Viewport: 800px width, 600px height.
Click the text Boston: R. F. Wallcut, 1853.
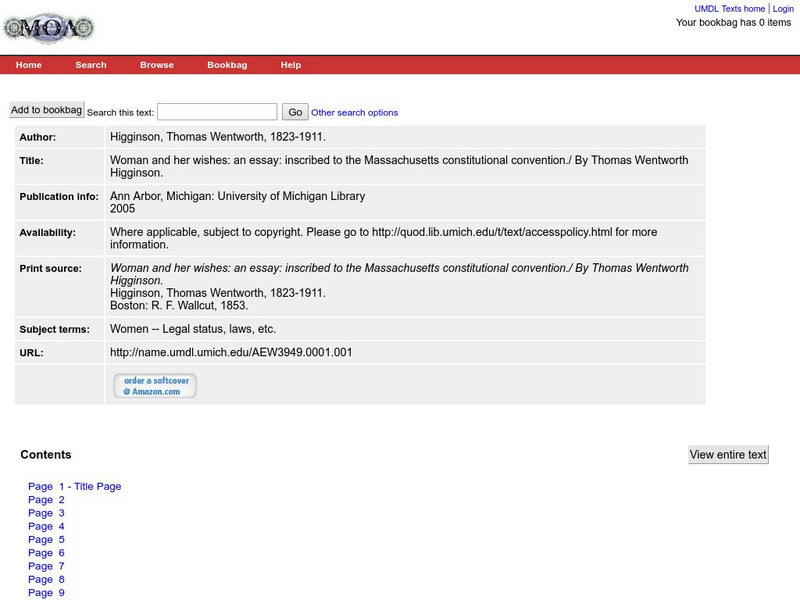pos(179,306)
